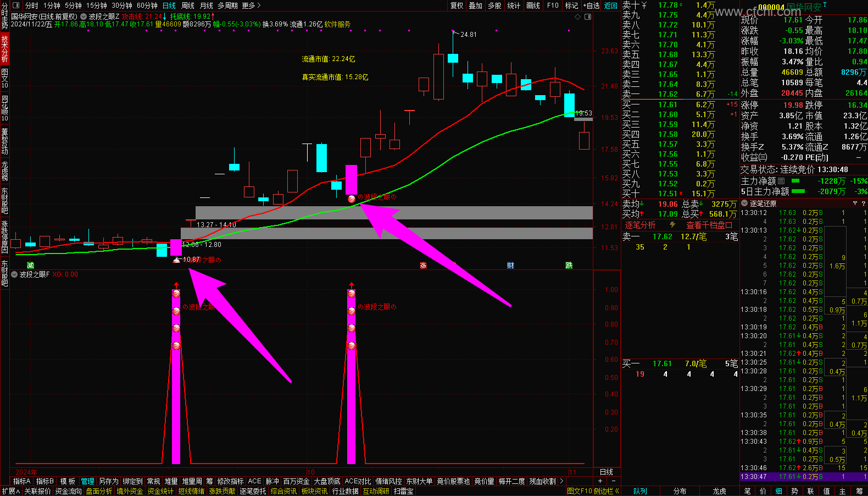Open the 波段之眼F sub-chart indicator dropdown
This screenshot has width=868, height=496.
[x=14, y=274]
